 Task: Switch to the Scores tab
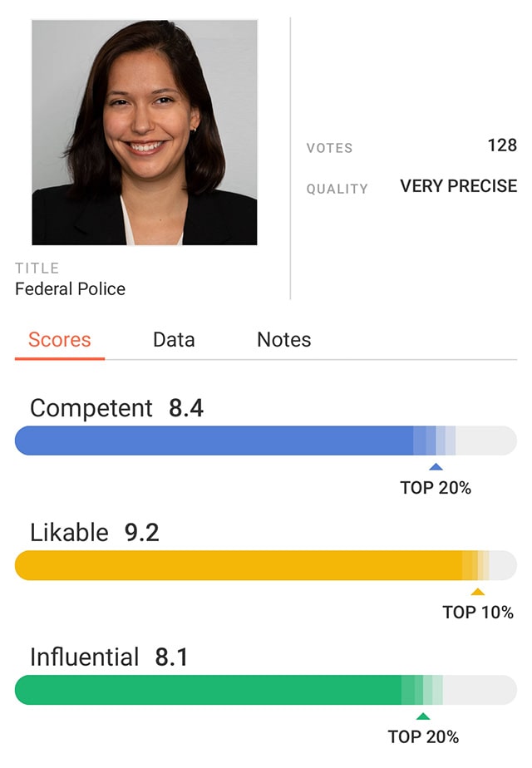point(60,340)
